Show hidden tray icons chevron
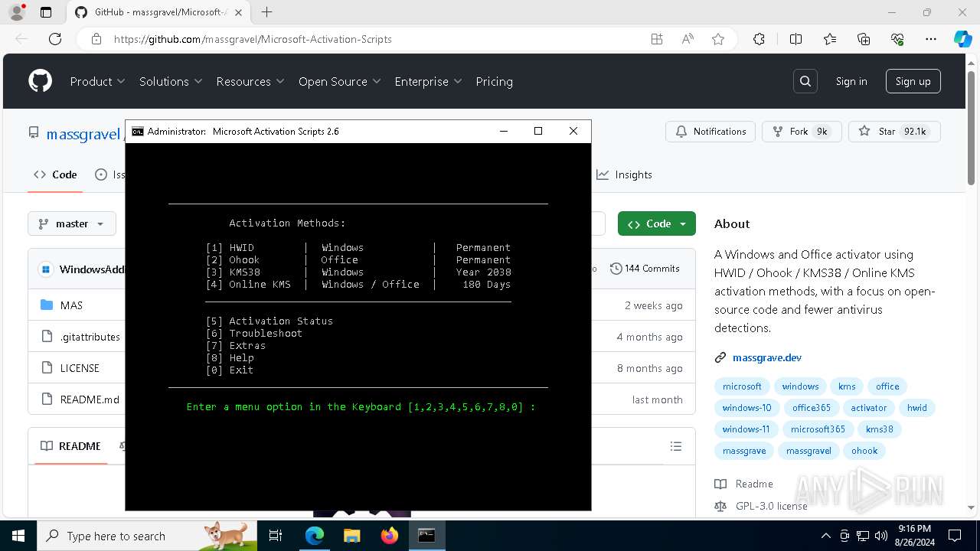Image resolution: width=980 pixels, height=551 pixels. pos(825,536)
